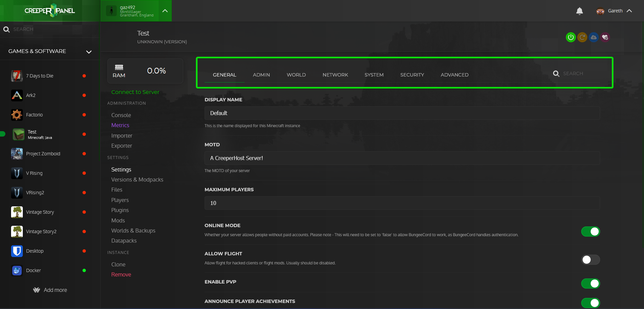Click the Ark2 game icon

(17, 95)
